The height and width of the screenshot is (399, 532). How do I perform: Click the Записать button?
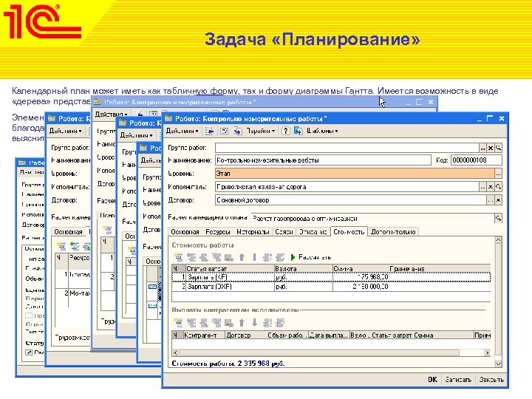click(x=458, y=380)
